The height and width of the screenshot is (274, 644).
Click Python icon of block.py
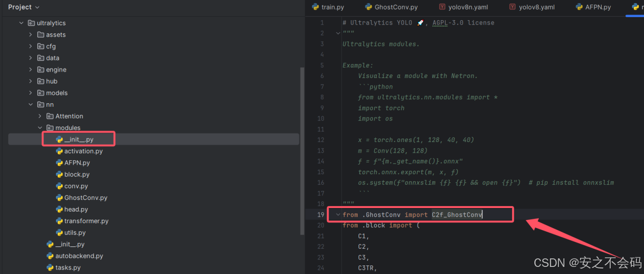pyautogui.click(x=59, y=174)
